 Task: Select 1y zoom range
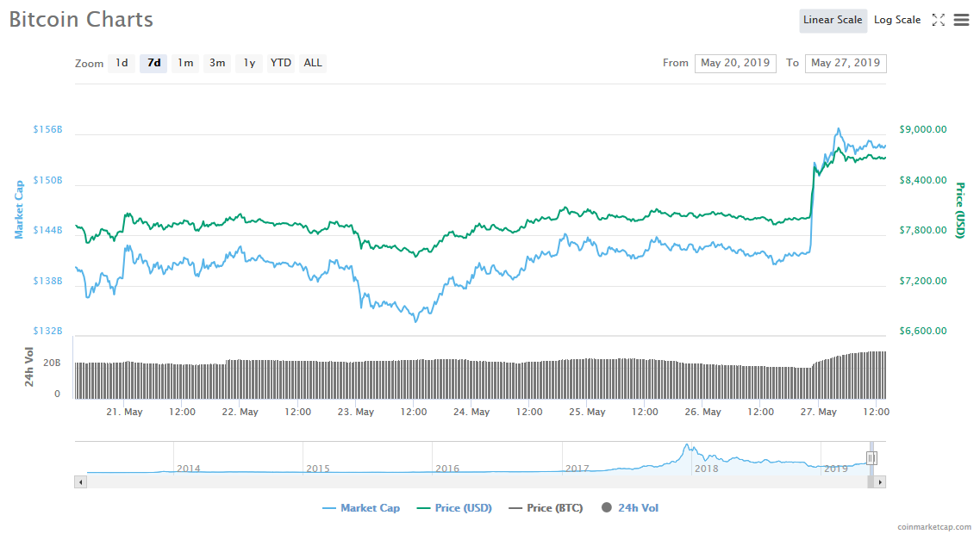(249, 63)
